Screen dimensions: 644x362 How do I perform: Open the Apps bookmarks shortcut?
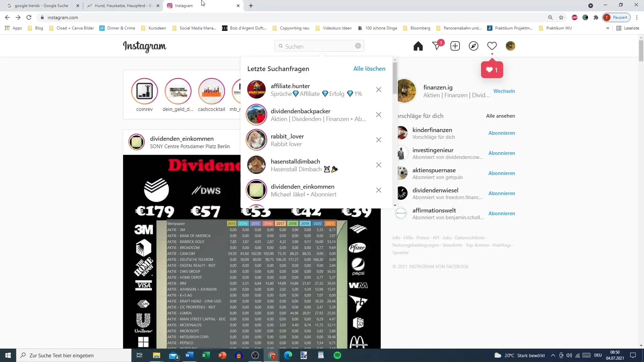(x=13, y=28)
